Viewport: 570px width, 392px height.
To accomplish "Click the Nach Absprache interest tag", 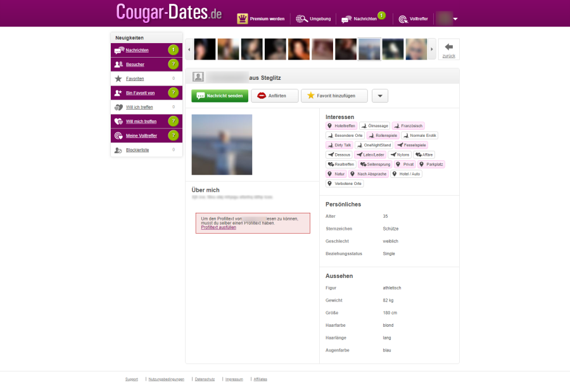I will (x=368, y=174).
